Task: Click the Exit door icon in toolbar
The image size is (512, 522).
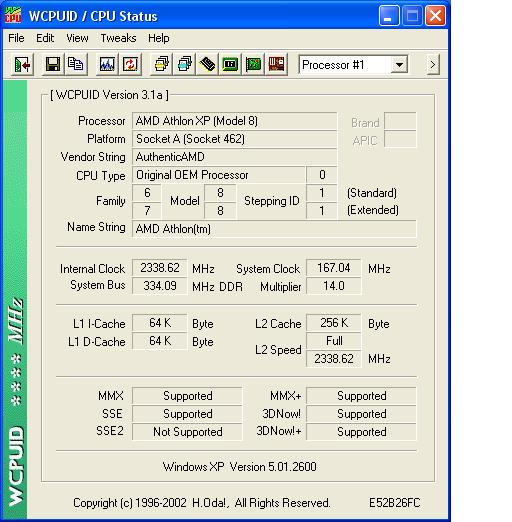Action: tap(22, 64)
